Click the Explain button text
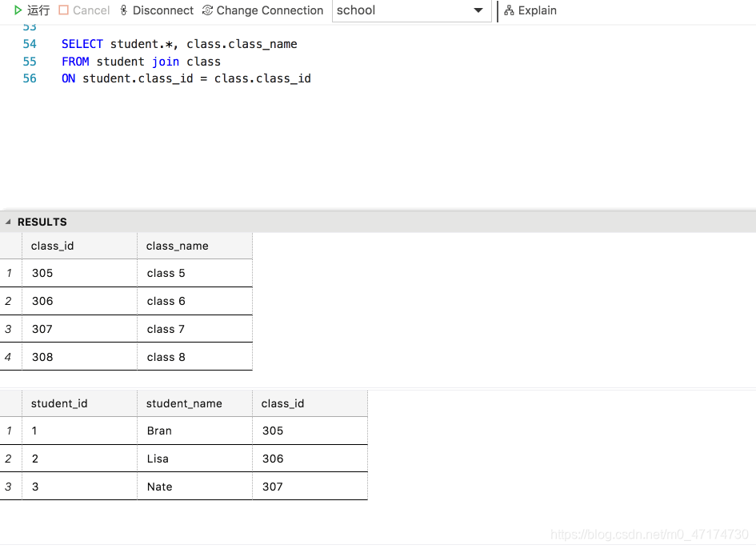This screenshot has width=756, height=549. (537, 10)
